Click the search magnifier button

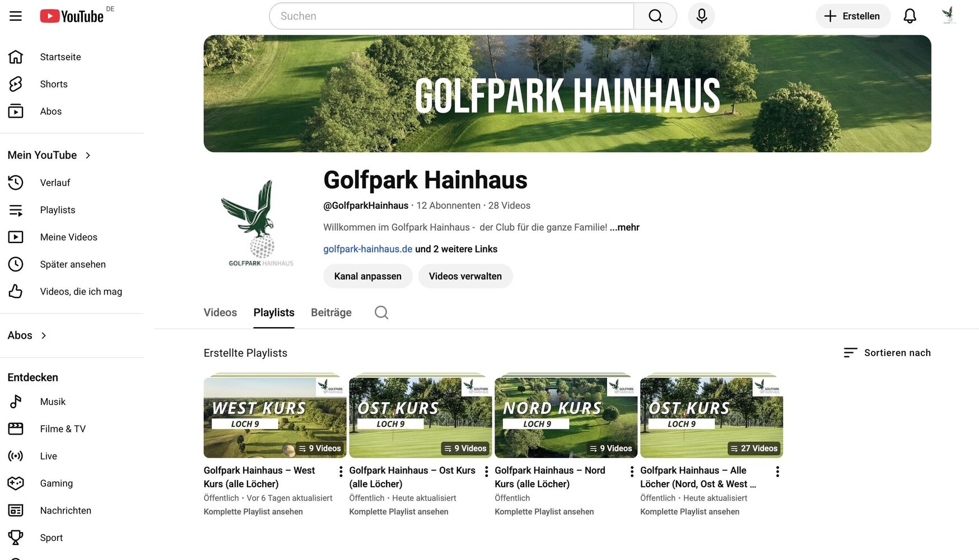(x=655, y=16)
